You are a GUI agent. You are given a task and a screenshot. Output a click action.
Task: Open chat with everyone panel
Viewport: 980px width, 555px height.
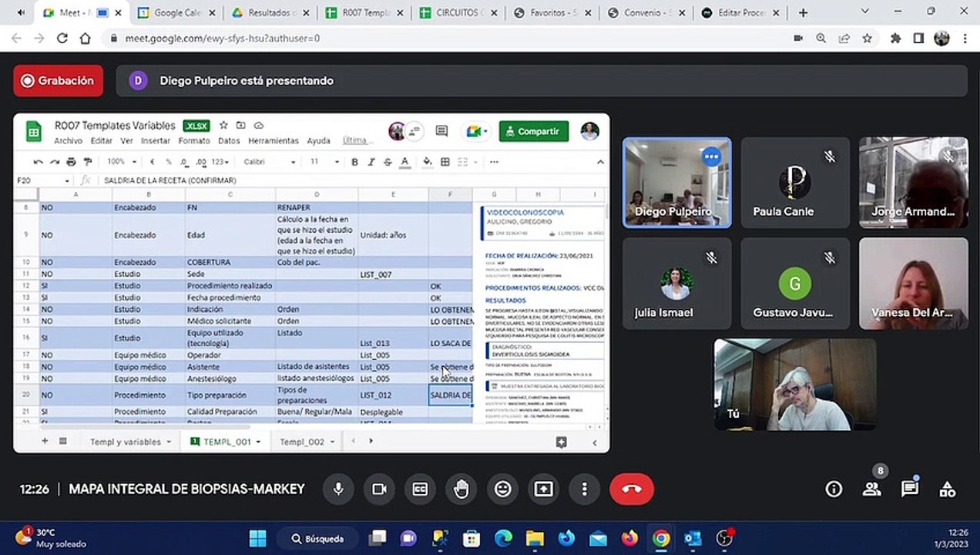pyautogui.click(x=910, y=489)
